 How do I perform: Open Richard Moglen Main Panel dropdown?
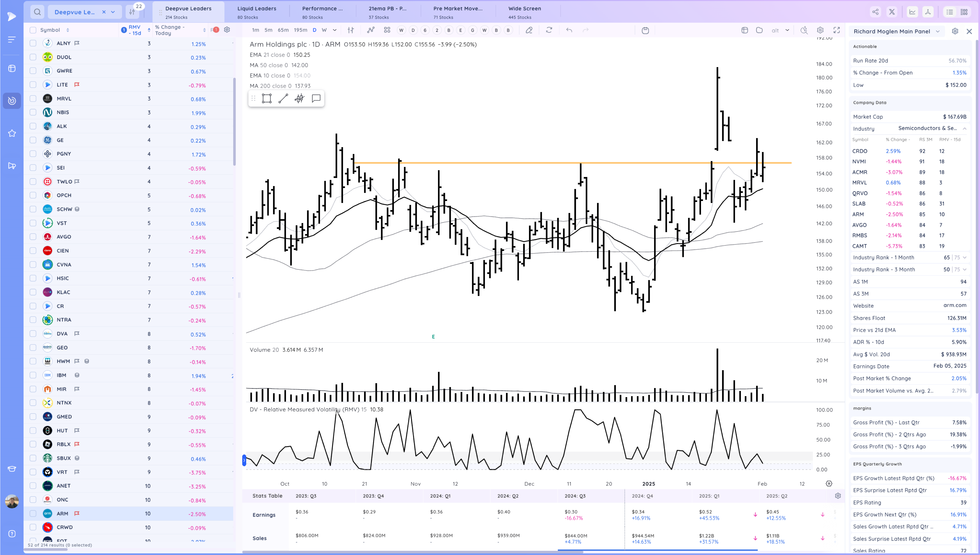coord(937,32)
